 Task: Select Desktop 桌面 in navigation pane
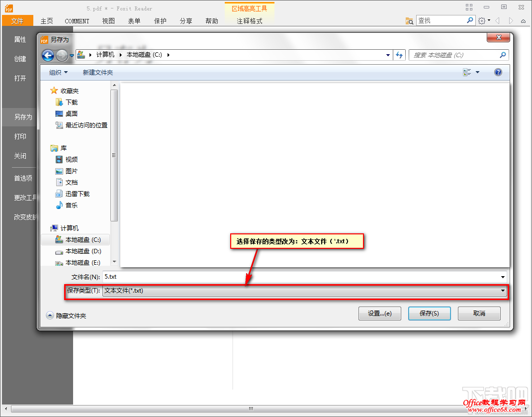(x=67, y=114)
